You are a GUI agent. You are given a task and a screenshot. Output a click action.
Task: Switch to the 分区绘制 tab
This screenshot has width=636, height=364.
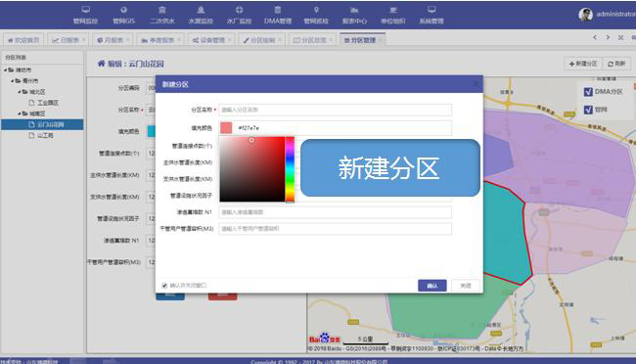[x=261, y=40]
